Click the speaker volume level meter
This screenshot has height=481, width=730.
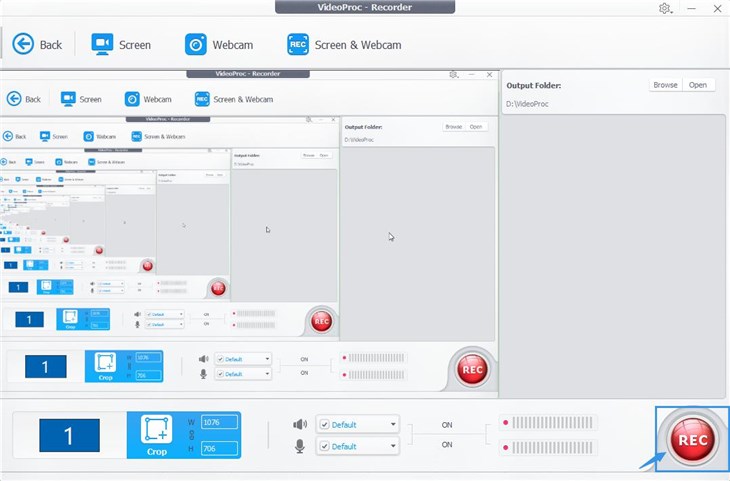click(548, 423)
